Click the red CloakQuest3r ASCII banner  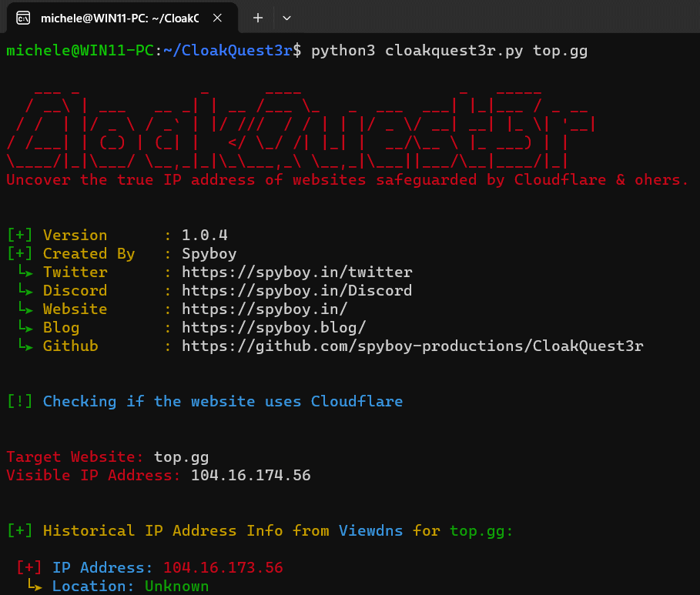(x=301, y=129)
